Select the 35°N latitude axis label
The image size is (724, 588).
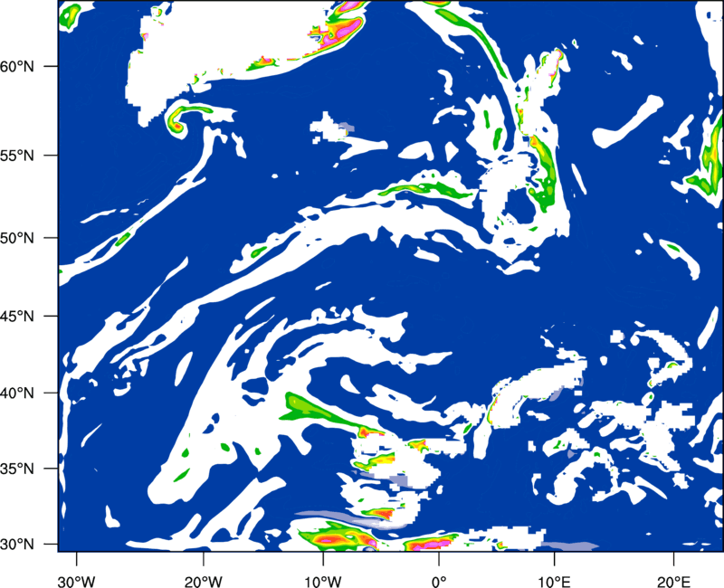click(17, 469)
